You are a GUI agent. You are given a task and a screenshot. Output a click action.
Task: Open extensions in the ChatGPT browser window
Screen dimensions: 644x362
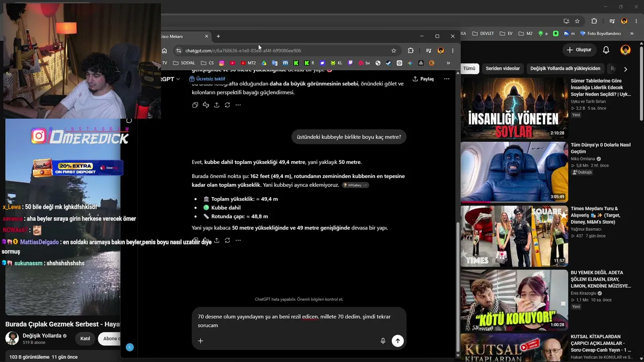[411, 50]
